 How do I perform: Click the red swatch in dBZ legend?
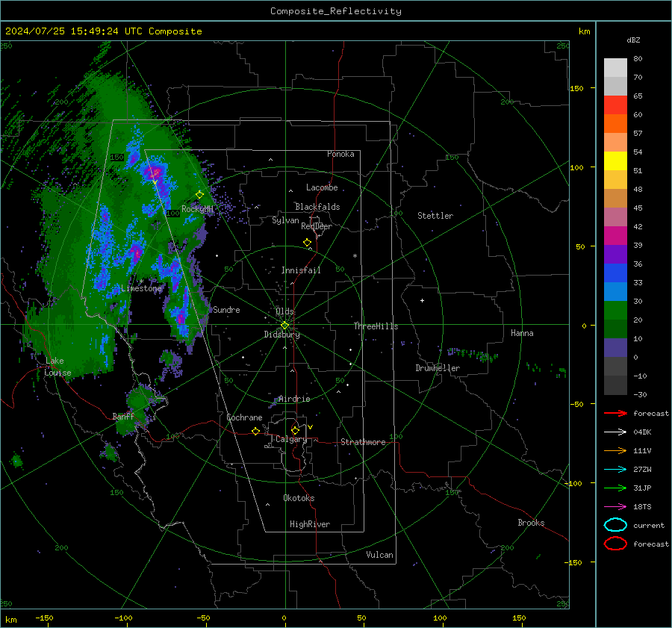point(615,105)
